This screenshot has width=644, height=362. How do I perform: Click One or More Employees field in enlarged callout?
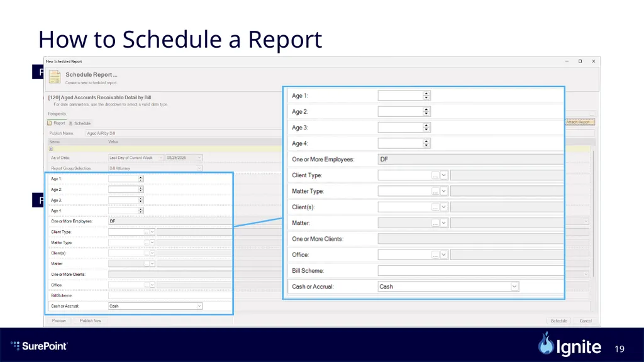point(470,159)
